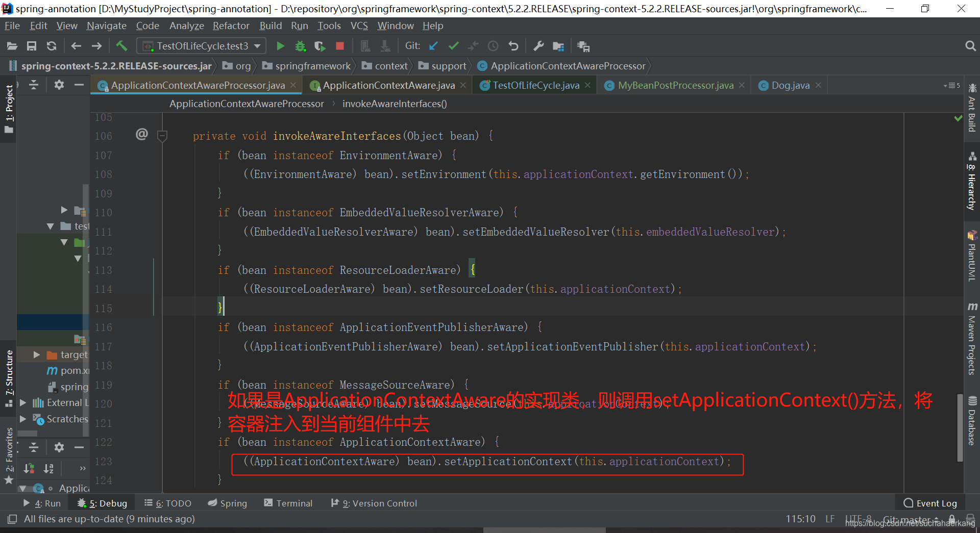The width and height of the screenshot is (980, 533).
Task: Search everywhere with magnifier icon
Action: pyautogui.click(x=970, y=46)
